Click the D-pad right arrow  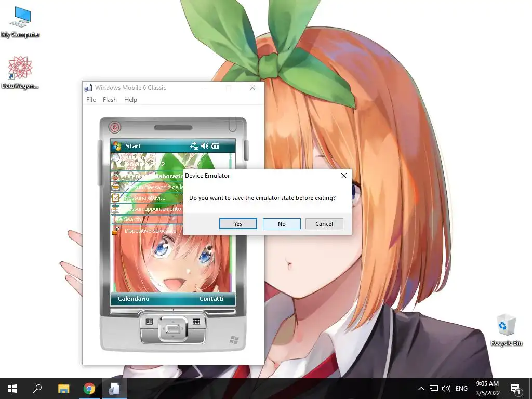(x=183, y=329)
